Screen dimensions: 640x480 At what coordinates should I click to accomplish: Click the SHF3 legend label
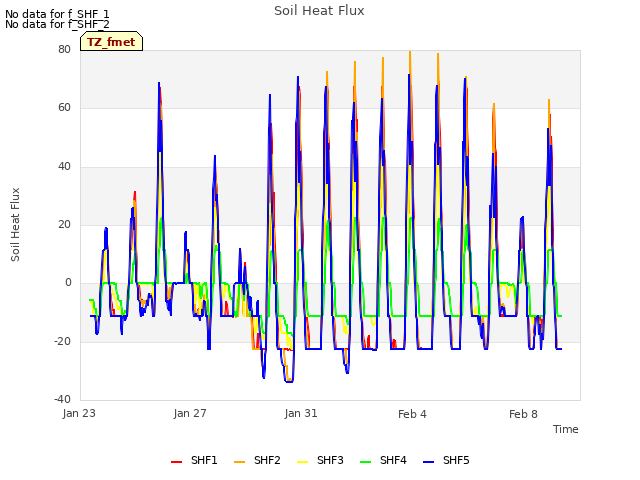[330, 460]
